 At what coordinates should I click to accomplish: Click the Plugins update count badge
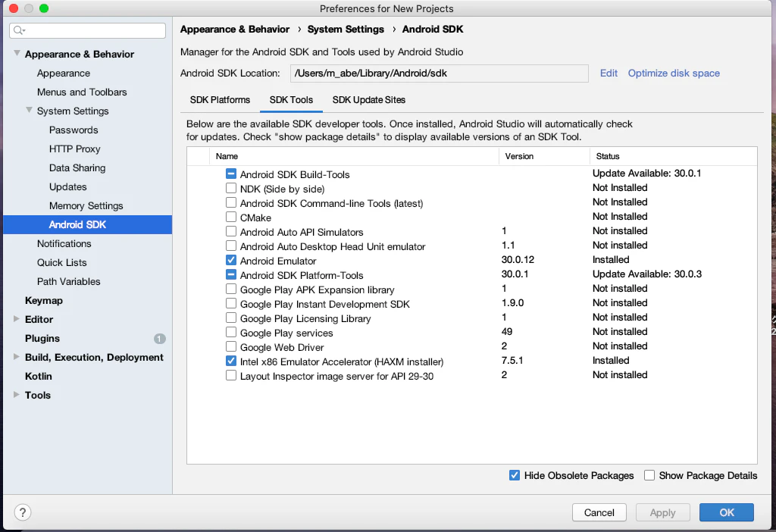click(159, 339)
